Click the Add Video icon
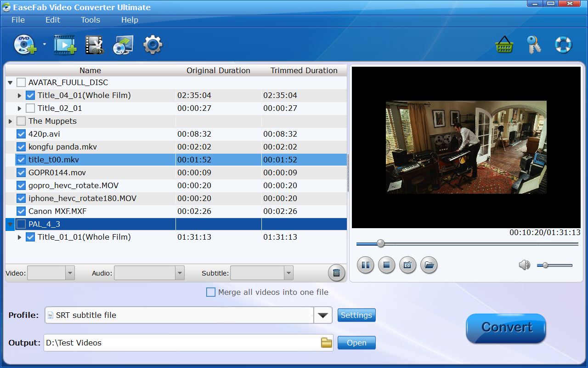588x368 pixels. coord(65,45)
